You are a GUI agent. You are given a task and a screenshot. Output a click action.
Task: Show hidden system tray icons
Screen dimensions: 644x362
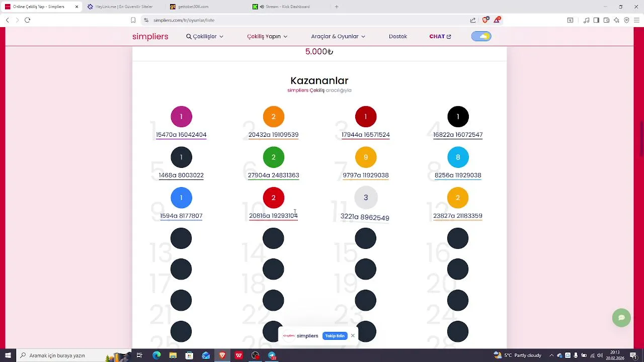click(x=551, y=355)
